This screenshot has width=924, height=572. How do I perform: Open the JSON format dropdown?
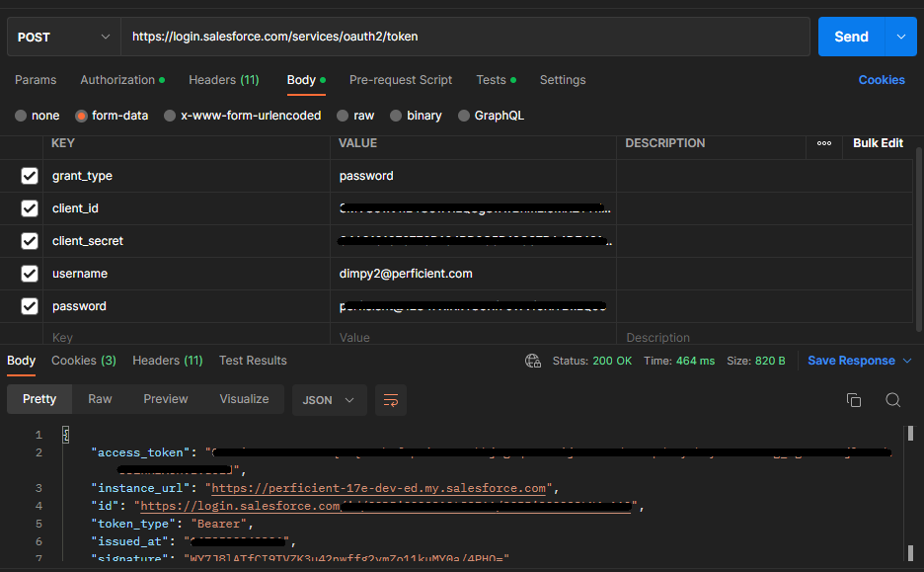click(x=329, y=400)
